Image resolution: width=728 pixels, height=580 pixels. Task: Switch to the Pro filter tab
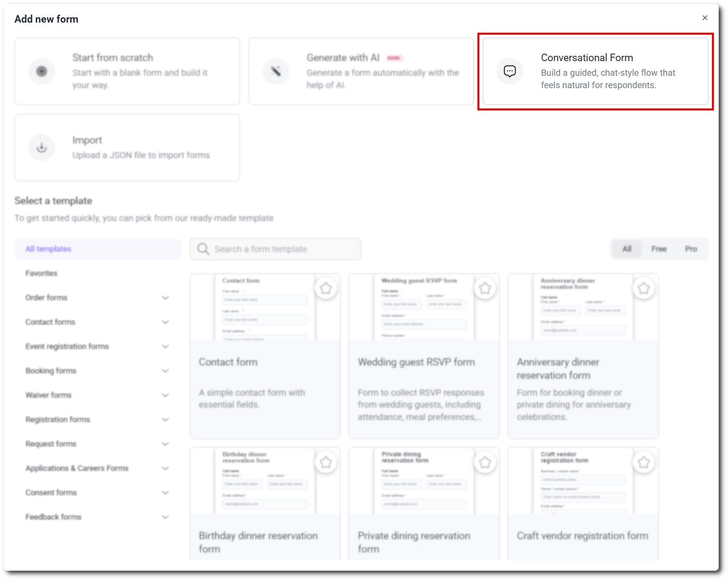[691, 249]
